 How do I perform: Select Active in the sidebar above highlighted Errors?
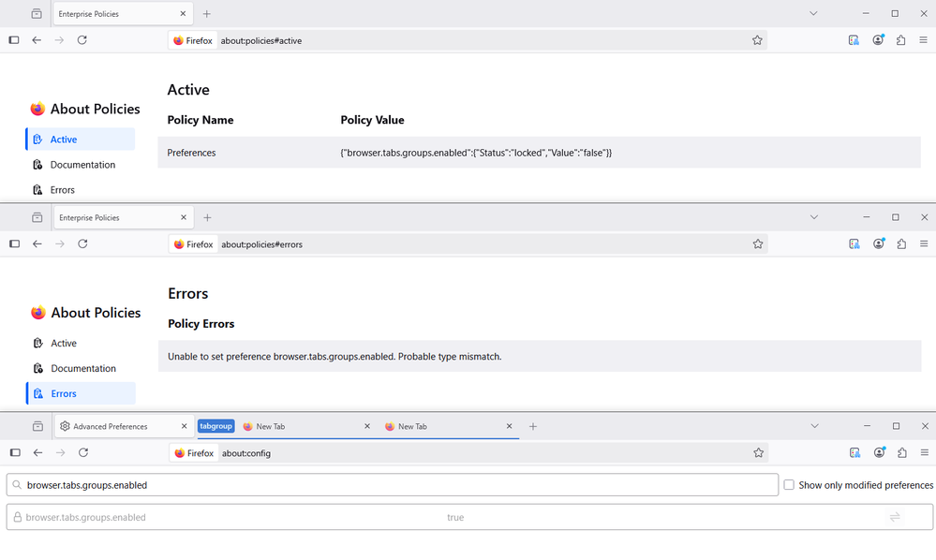click(x=64, y=344)
